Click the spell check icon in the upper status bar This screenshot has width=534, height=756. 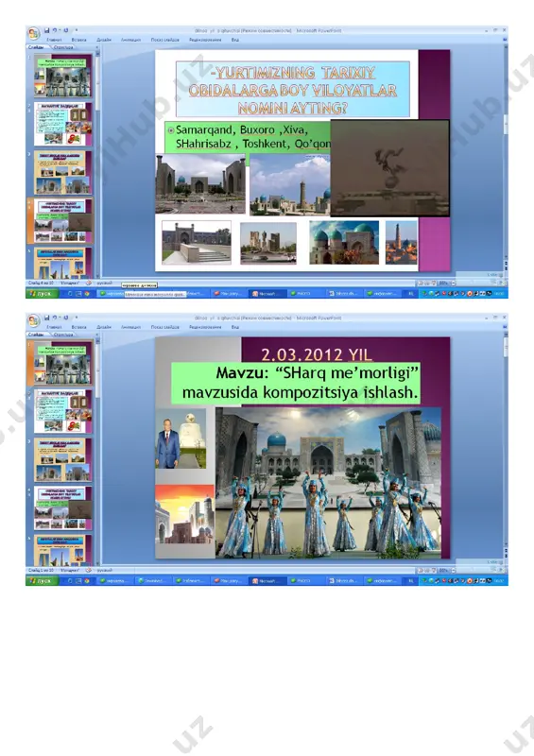click(89, 283)
